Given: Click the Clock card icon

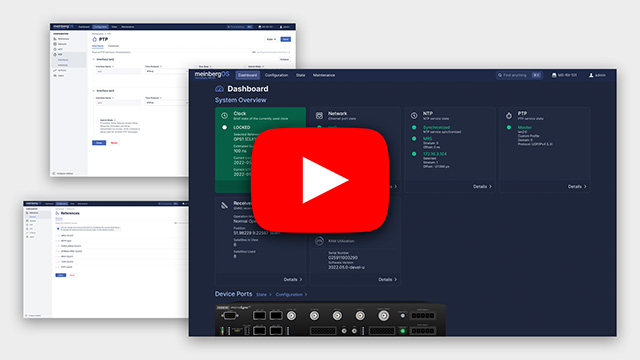Looking at the screenshot, I should (224, 116).
